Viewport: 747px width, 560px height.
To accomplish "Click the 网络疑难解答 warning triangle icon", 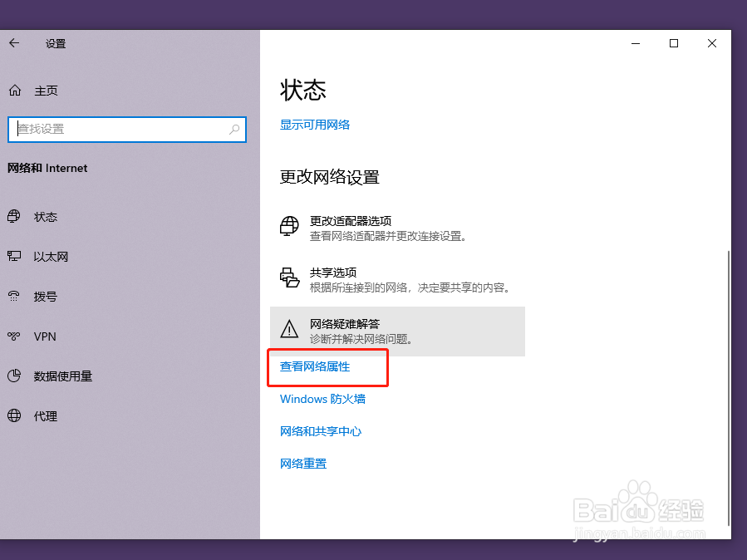I will 289,329.
